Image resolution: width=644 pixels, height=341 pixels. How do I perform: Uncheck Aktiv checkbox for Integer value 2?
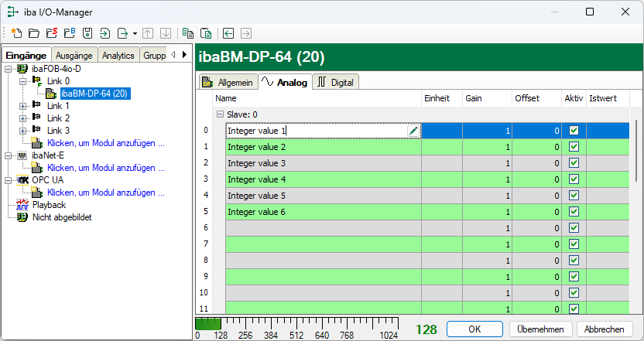point(574,147)
